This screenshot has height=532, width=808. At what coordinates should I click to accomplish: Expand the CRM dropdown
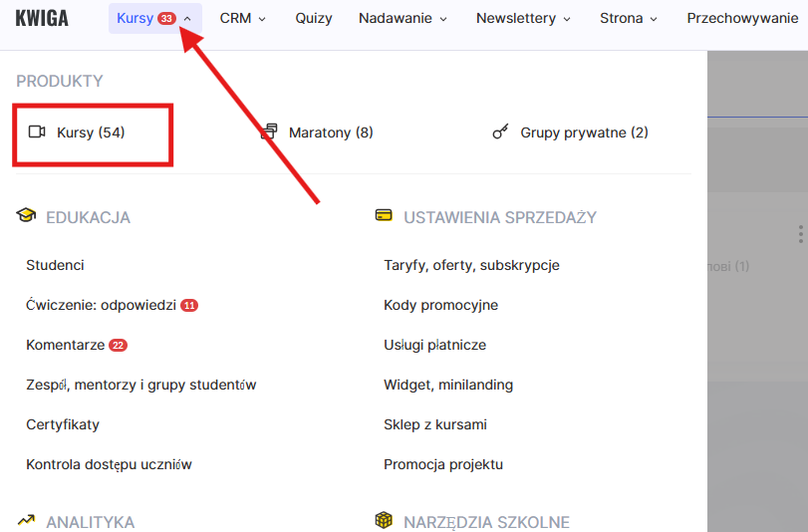tap(243, 18)
